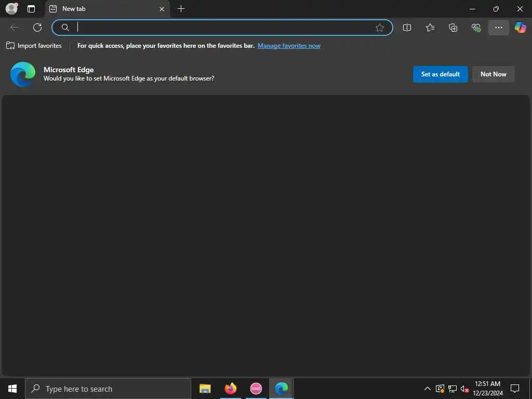Image resolution: width=532 pixels, height=399 pixels.
Task: Click Import favorites
Action: [x=34, y=46]
